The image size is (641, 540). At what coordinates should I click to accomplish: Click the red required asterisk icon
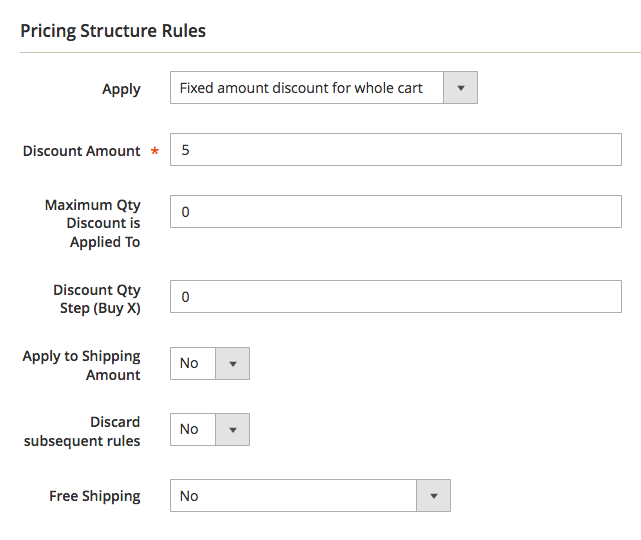[155, 152]
